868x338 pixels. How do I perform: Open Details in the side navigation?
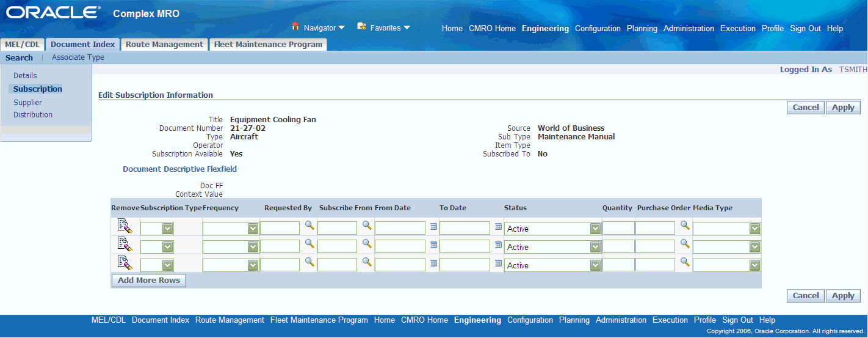tap(25, 76)
